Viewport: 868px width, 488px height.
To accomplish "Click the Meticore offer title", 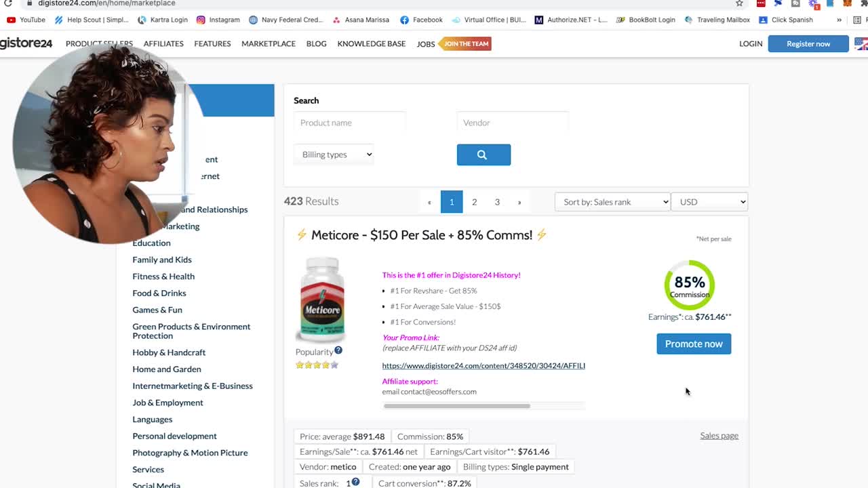I will click(422, 235).
